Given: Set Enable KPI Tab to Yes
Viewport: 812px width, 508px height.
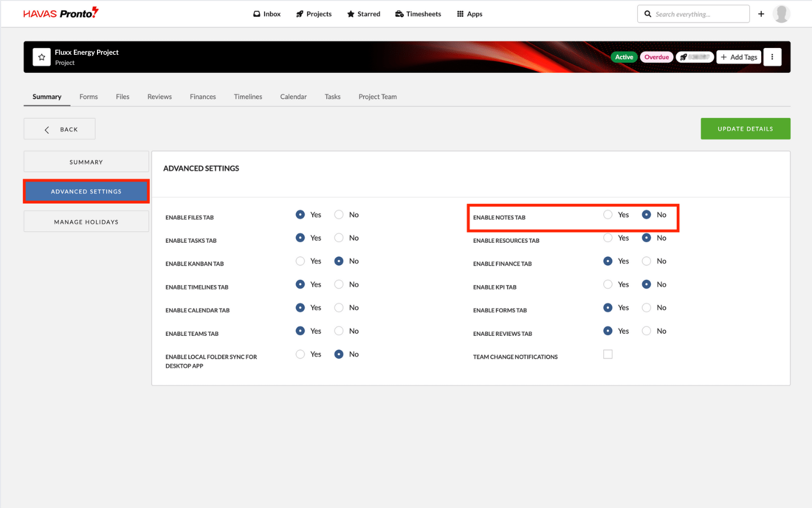Looking at the screenshot, I should coord(608,284).
